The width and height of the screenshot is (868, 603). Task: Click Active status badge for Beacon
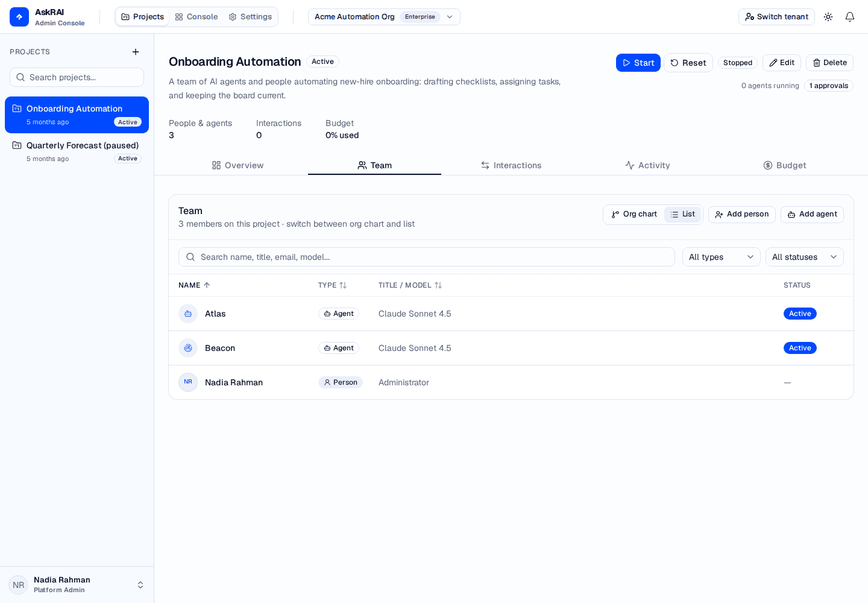(x=800, y=348)
